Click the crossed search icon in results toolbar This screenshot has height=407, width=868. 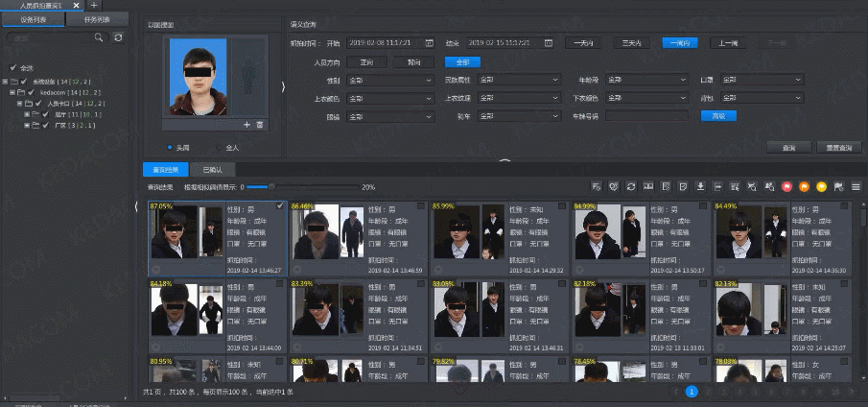tap(752, 187)
